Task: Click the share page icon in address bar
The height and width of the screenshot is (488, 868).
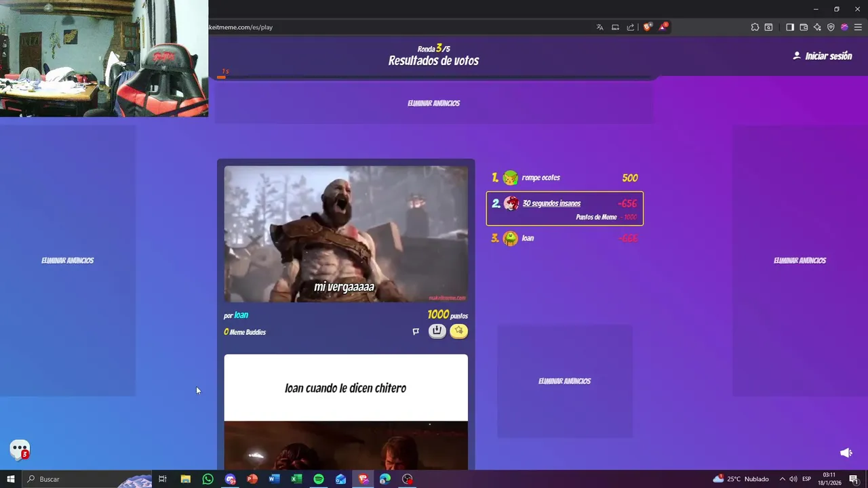Action: (631, 27)
